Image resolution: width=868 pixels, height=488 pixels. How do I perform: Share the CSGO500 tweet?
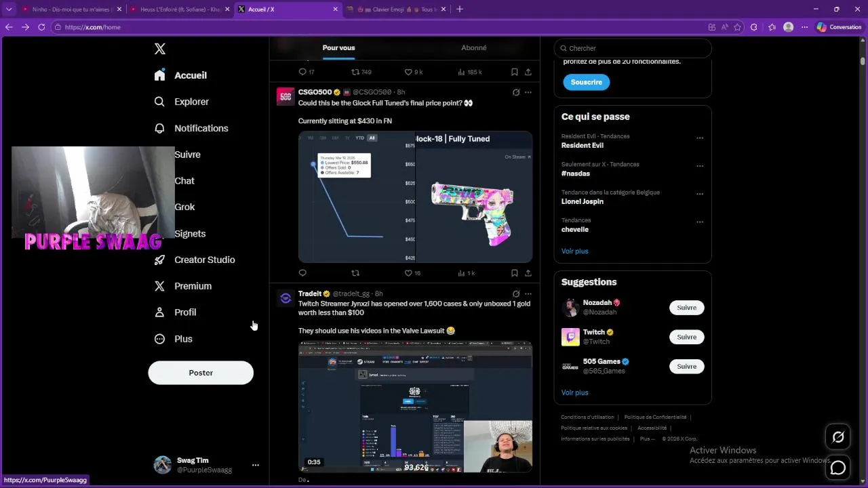tap(528, 273)
